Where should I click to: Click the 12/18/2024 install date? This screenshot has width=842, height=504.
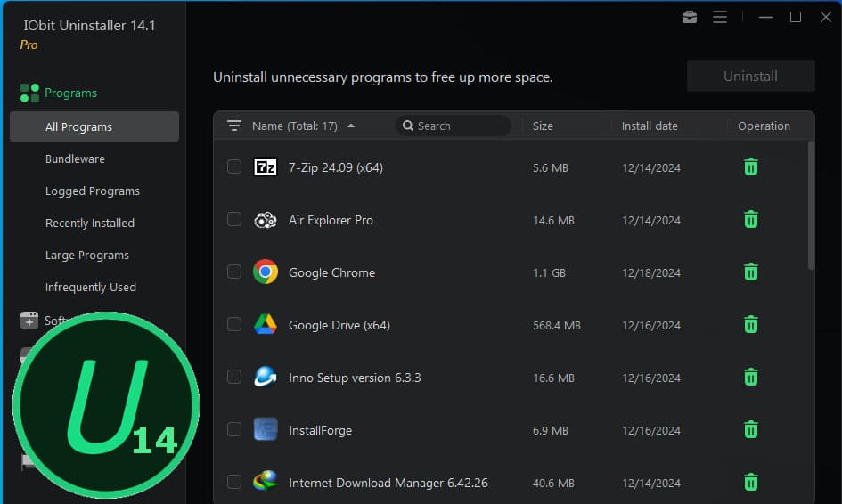(x=650, y=272)
